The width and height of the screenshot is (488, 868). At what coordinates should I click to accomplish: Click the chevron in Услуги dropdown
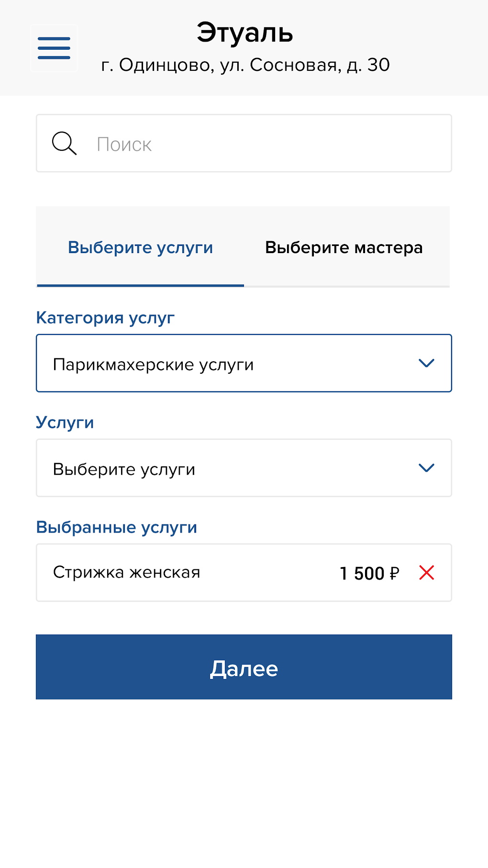(x=426, y=468)
